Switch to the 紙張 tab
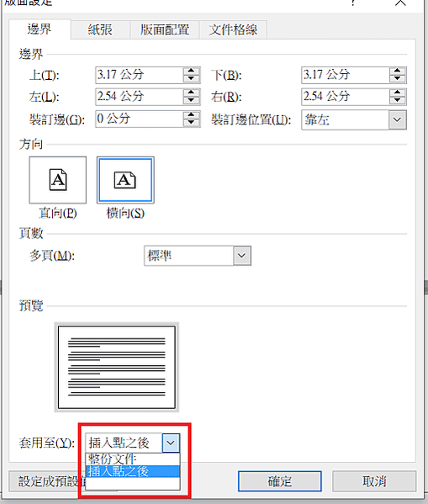Image resolution: width=428 pixels, height=504 pixels. tap(100, 29)
